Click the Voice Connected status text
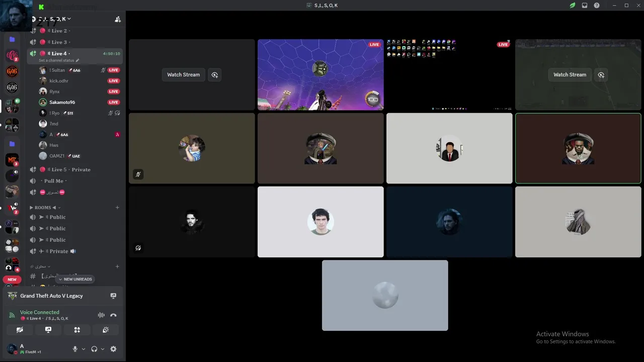This screenshot has height=362, width=644. tap(40, 312)
